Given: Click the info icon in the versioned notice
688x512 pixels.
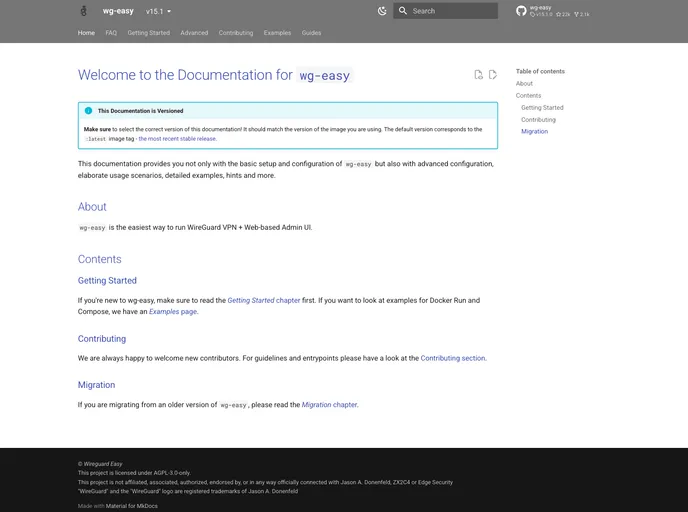Looking at the screenshot, I should pos(88,111).
